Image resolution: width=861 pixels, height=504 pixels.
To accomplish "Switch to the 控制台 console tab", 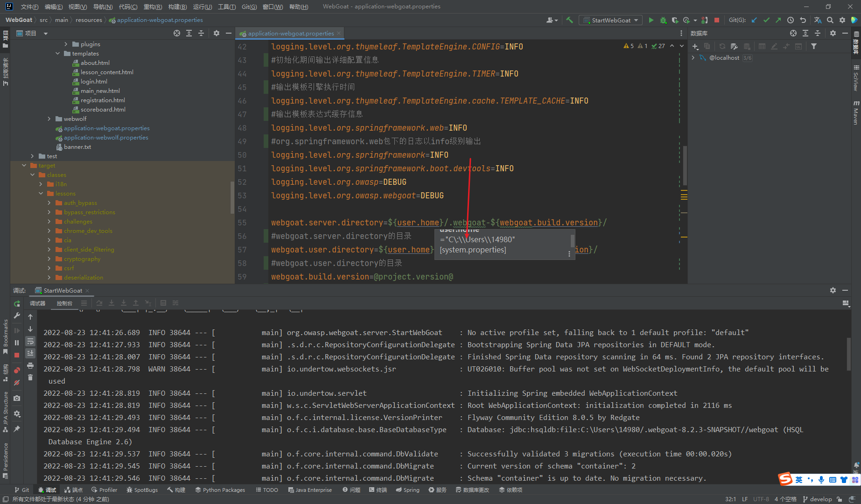I will tap(64, 303).
